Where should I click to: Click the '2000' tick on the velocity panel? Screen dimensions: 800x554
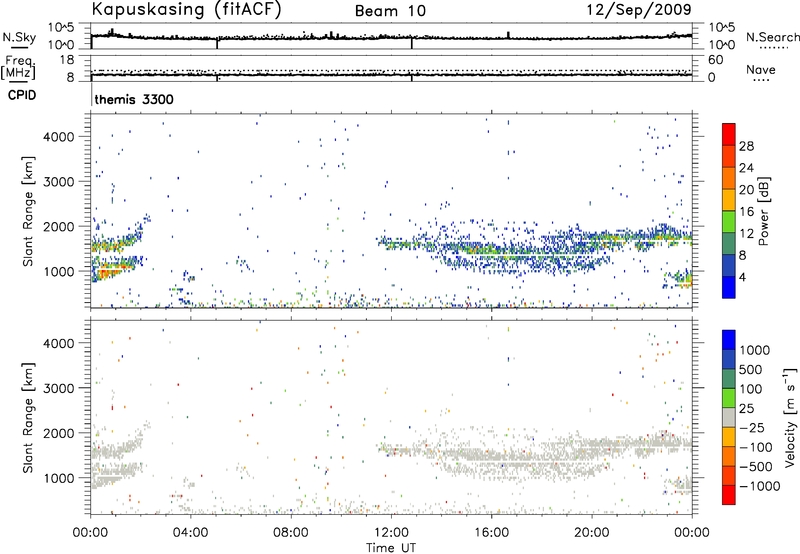point(59,433)
